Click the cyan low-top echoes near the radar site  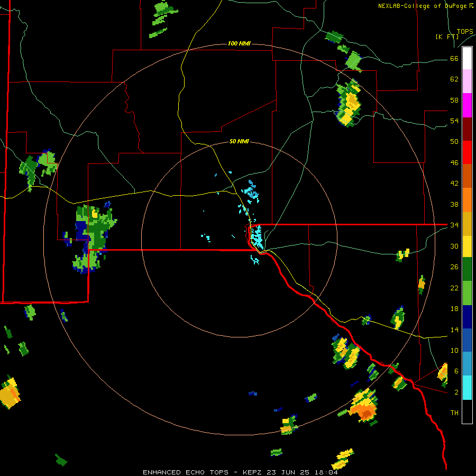257,237
